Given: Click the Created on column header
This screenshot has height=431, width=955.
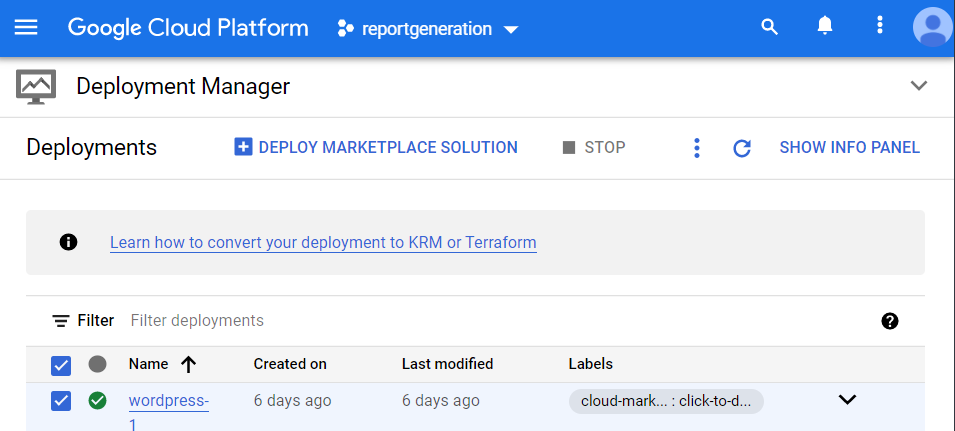Looking at the screenshot, I should (290, 364).
